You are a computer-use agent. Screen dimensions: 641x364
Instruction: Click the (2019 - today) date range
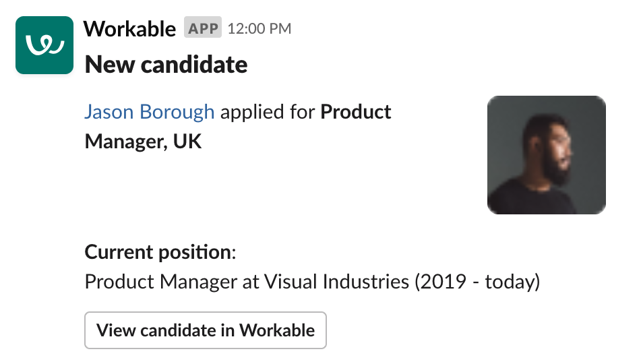coord(477,282)
